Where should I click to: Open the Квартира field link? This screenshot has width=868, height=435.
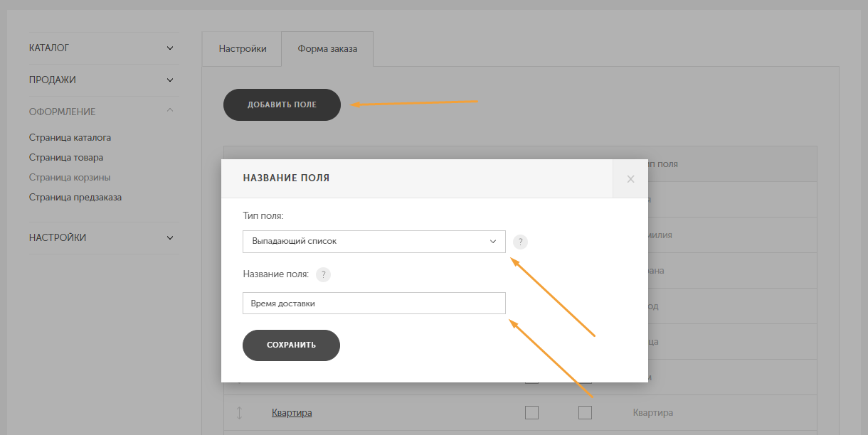[292, 413]
